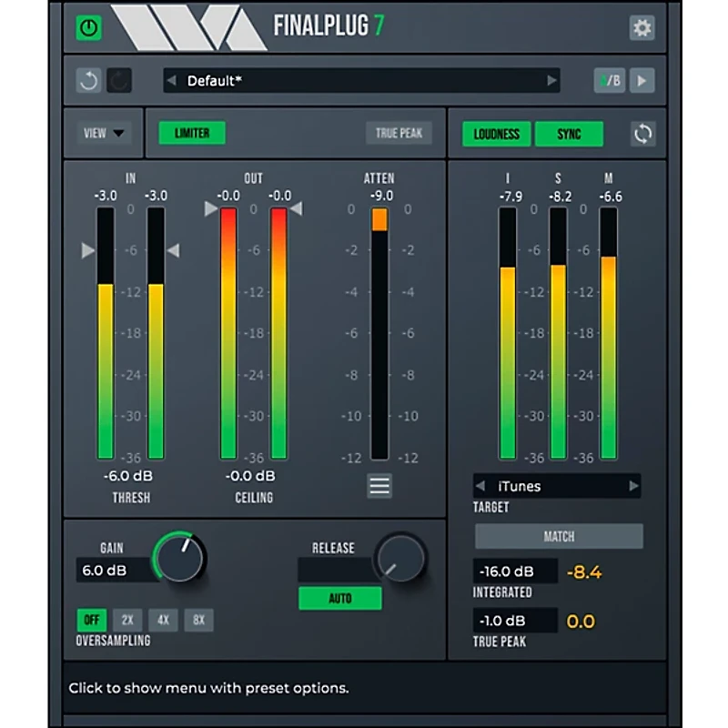Screen dimensions: 728x728
Task: Open settings with the gear icon
Action: coord(642,28)
